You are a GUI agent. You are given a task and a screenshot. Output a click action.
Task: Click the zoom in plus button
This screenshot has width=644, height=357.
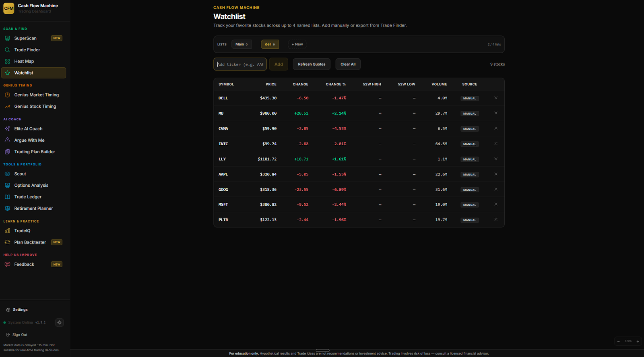638,341
